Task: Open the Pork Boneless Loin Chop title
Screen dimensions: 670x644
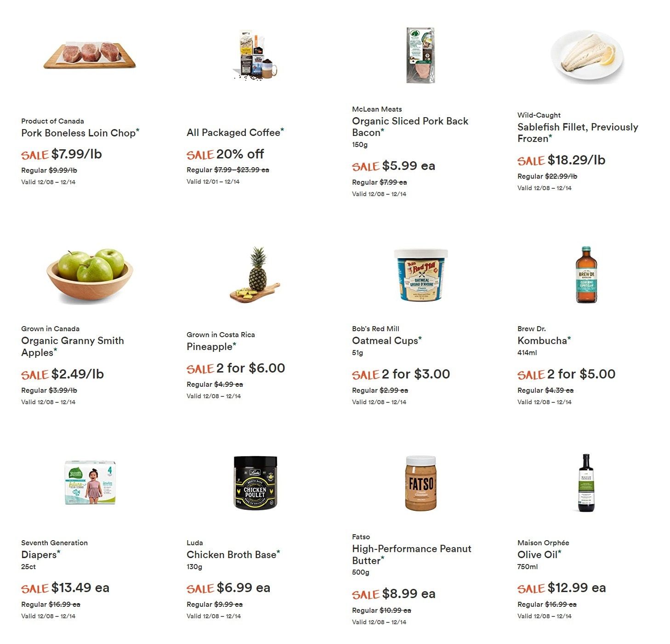Action: [79, 133]
